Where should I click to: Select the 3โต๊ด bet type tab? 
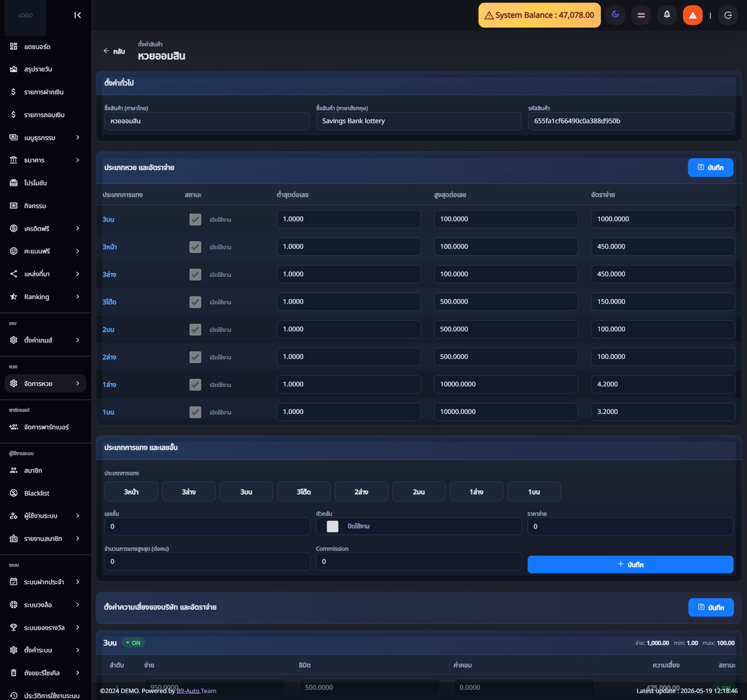click(x=304, y=492)
